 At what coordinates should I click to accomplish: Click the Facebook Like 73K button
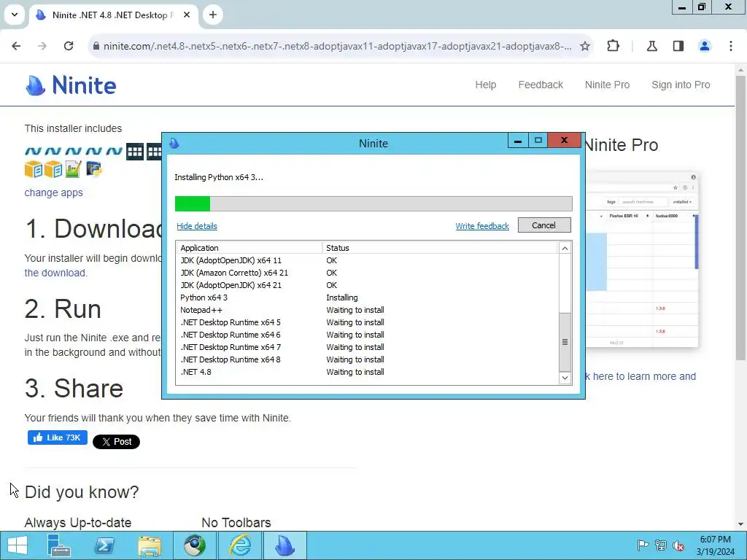coord(57,437)
